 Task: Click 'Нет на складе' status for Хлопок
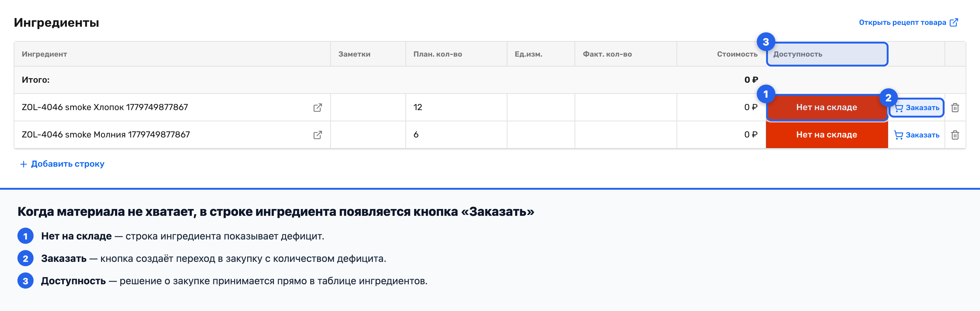click(827, 107)
